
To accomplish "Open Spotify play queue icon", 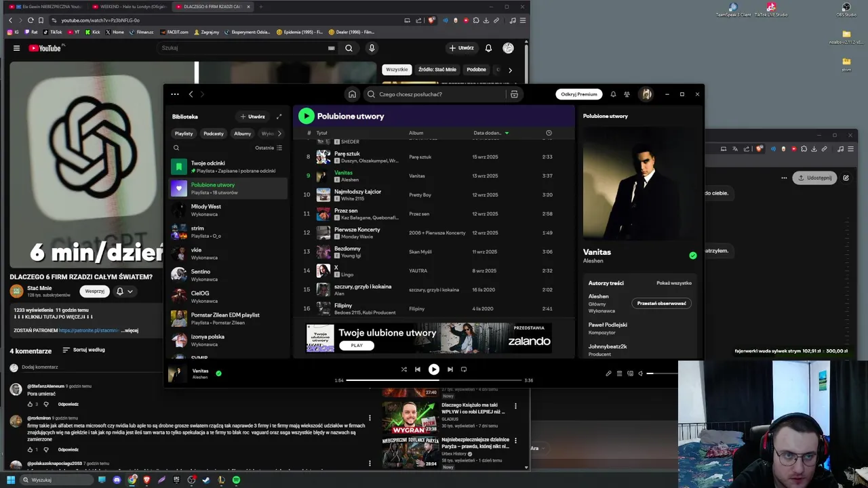I will (x=619, y=373).
